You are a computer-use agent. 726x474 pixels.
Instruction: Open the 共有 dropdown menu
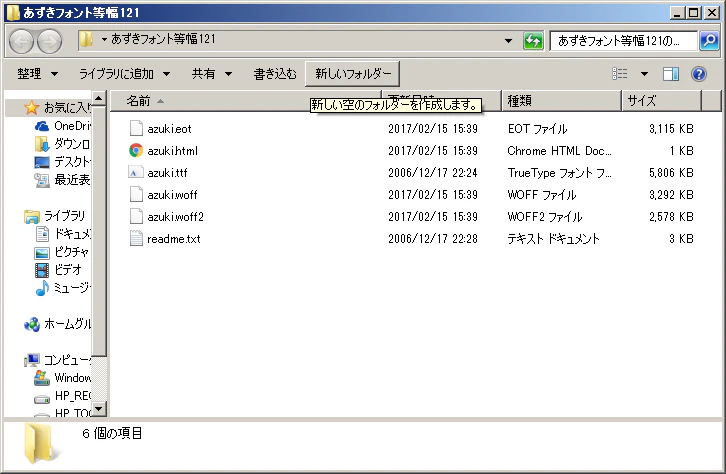pyautogui.click(x=212, y=74)
